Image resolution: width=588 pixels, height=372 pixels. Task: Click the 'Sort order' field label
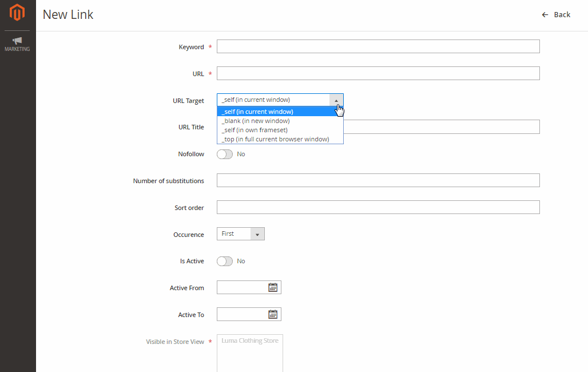click(x=189, y=208)
